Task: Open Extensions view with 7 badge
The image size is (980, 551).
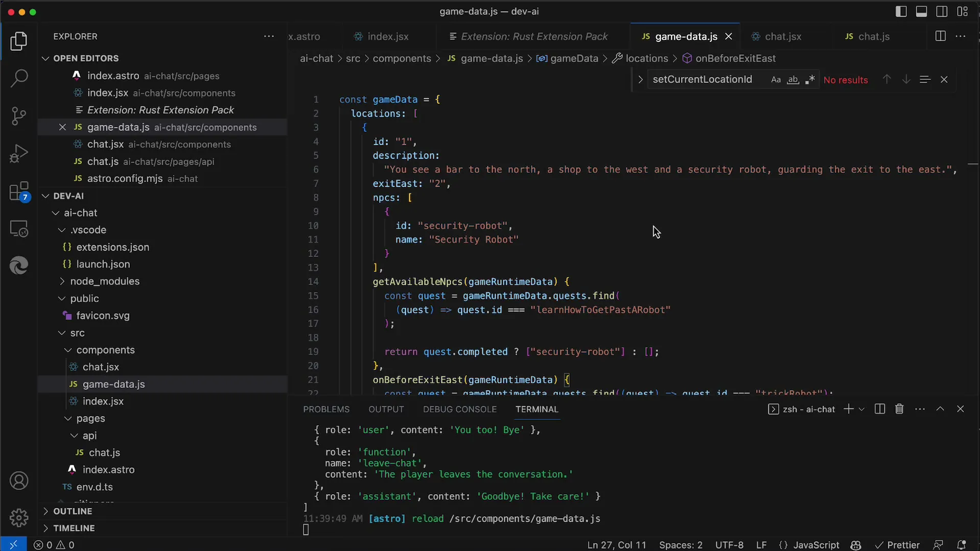Action: 19,192
